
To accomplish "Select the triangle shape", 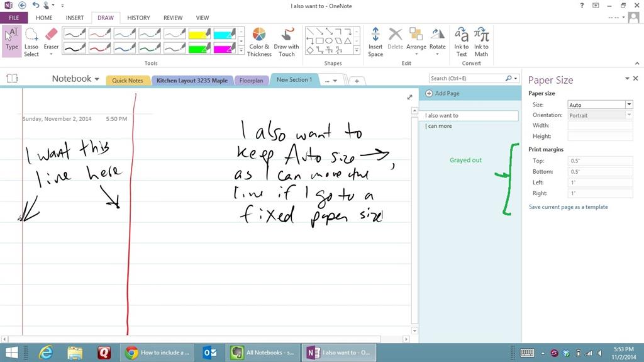I will click(x=347, y=41).
